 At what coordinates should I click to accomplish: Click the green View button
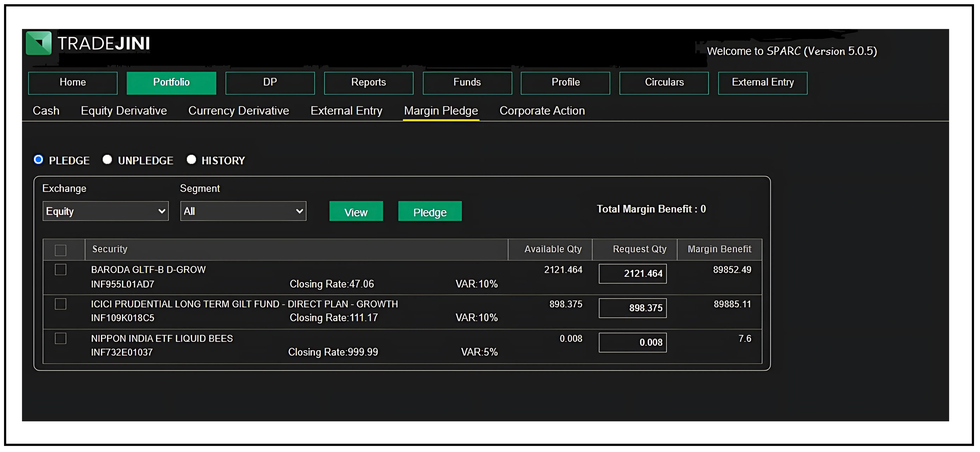coord(356,211)
